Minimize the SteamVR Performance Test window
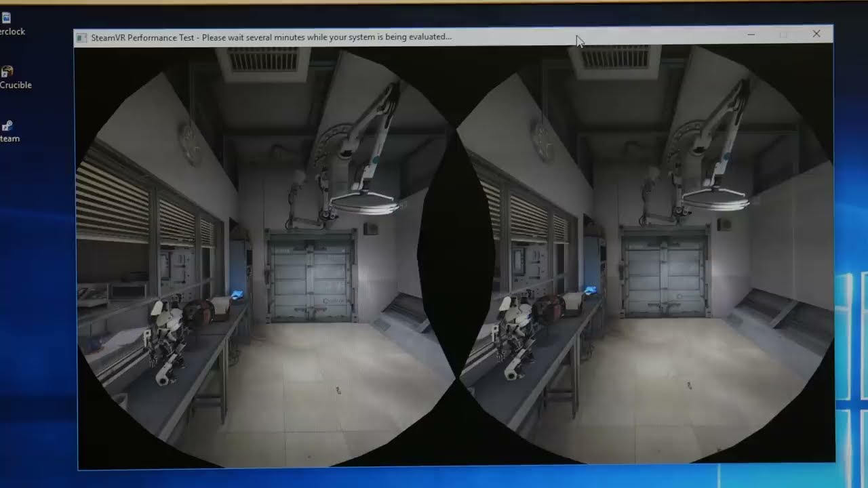Screen dimensions: 868x488 (x=751, y=35)
